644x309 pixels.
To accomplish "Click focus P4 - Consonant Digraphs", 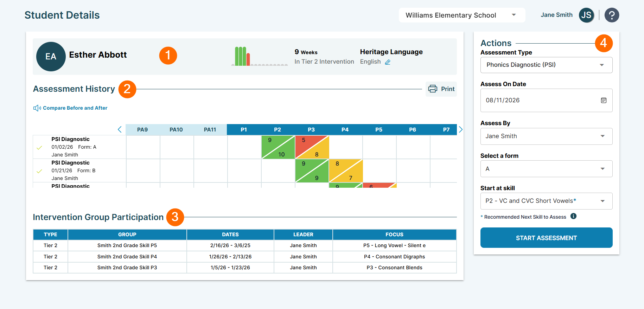I will coord(394,257).
